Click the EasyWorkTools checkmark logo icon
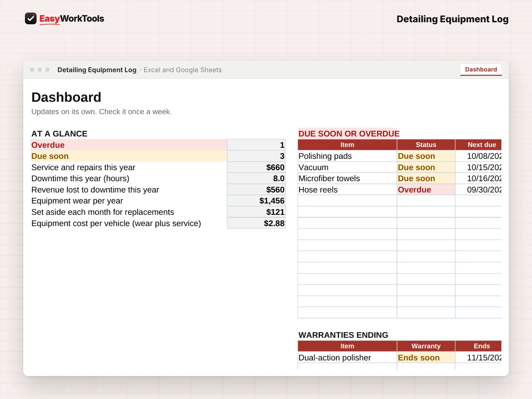 pyautogui.click(x=31, y=19)
